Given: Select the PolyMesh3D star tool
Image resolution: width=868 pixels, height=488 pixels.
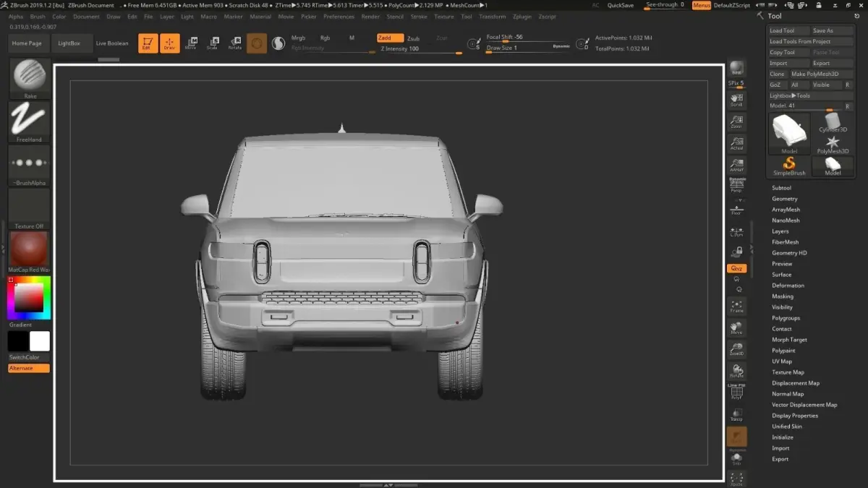Looking at the screenshot, I should click(x=833, y=145).
